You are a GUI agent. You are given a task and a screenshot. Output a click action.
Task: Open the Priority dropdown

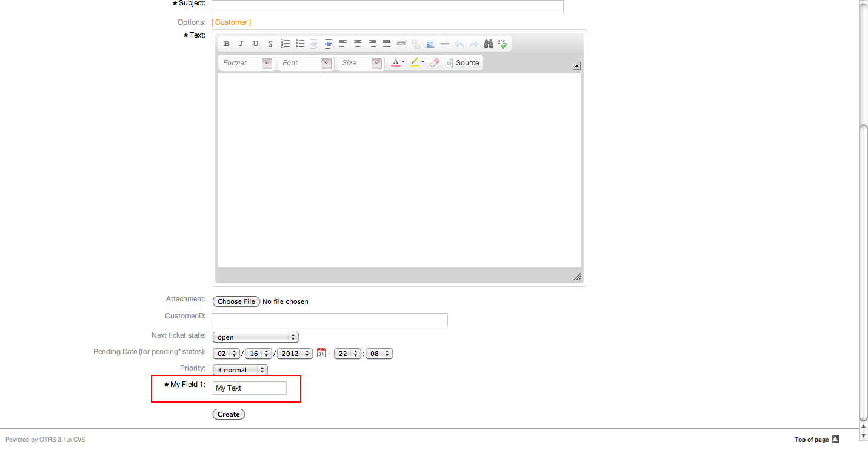click(x=240, y=369)
